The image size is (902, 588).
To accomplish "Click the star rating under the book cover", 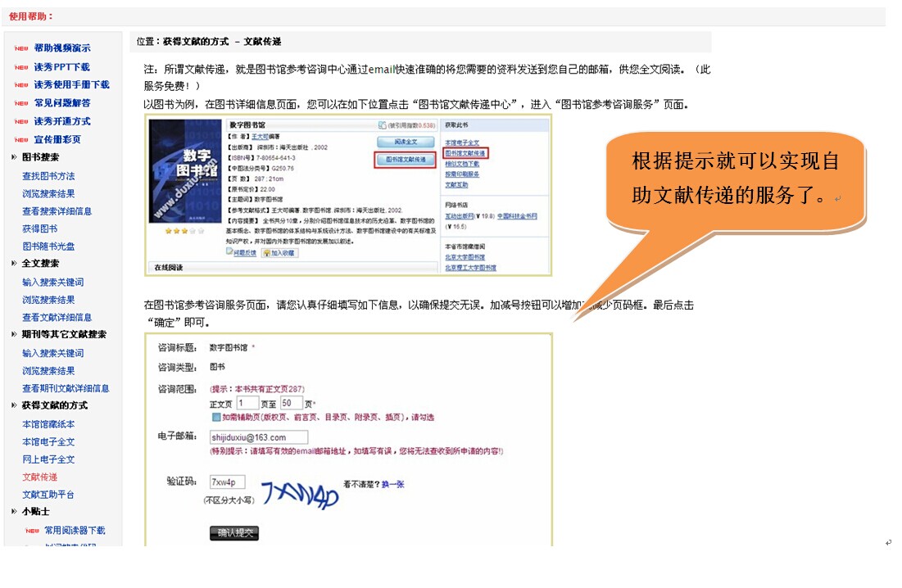I will click(184, 231).
